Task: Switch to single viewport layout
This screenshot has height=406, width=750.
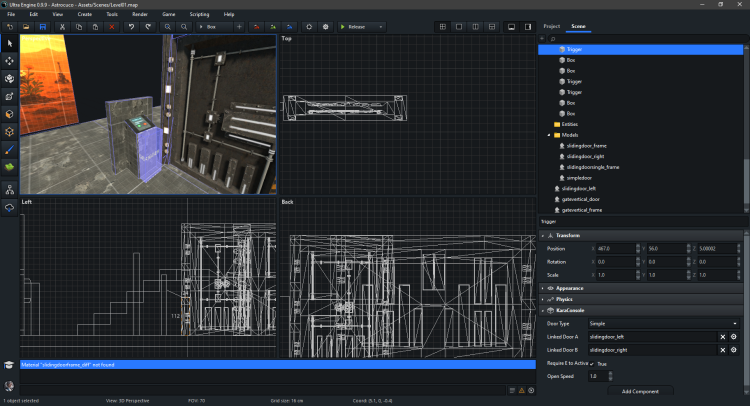Action: click(x=459, y=26)
